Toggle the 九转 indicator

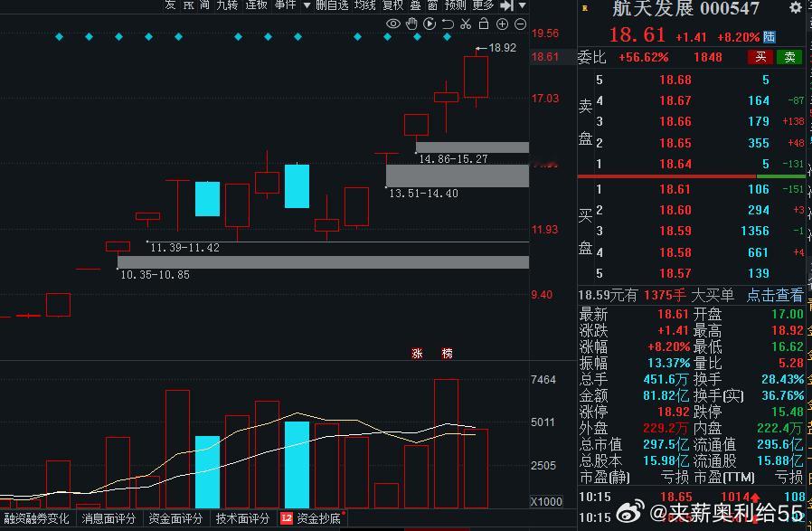[227, 6]
